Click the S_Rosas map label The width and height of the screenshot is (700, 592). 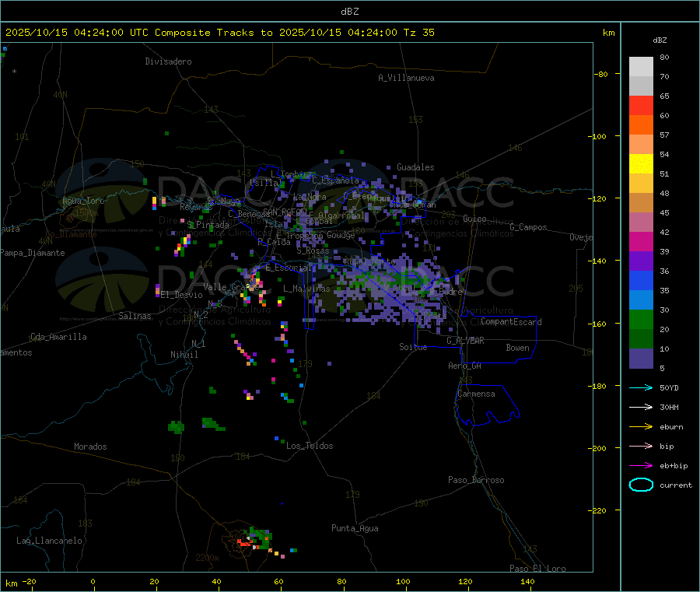point(313,251)
